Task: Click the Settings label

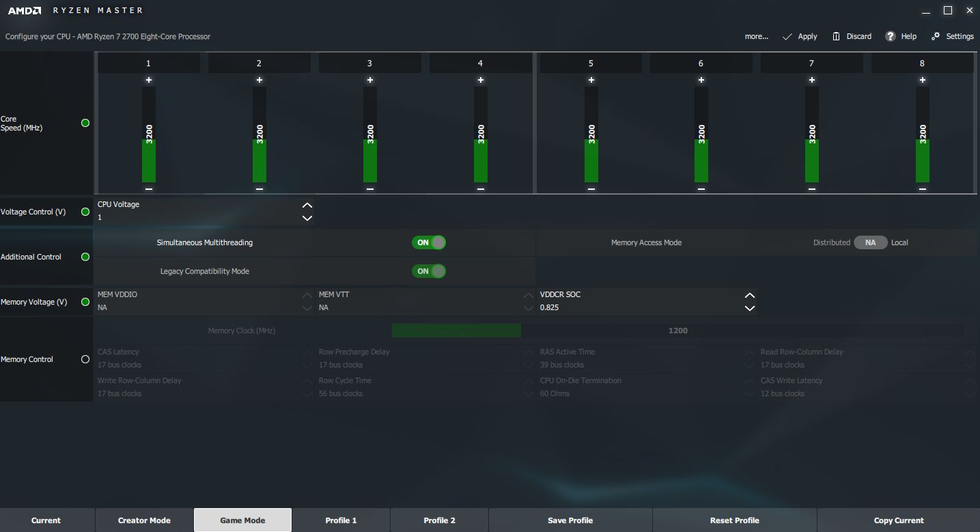Action: click(960, 36)
